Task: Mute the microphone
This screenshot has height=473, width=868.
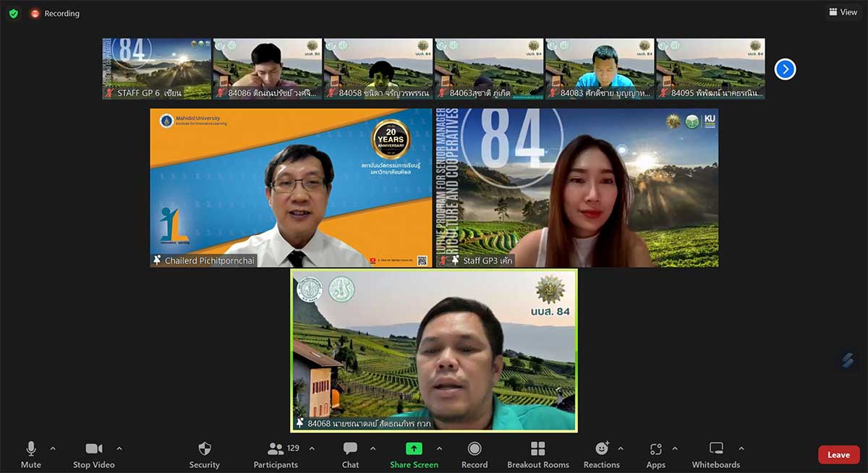Action: coord(31,455)
